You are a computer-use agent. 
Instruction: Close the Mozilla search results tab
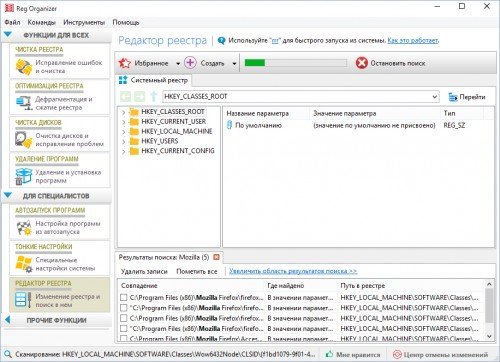[x=216, y=257]
